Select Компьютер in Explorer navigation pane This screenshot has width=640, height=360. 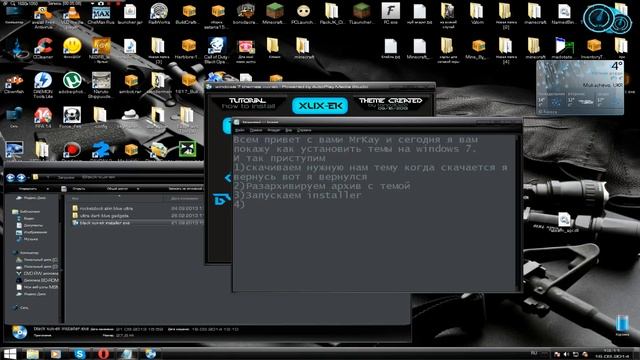point(26,253)
